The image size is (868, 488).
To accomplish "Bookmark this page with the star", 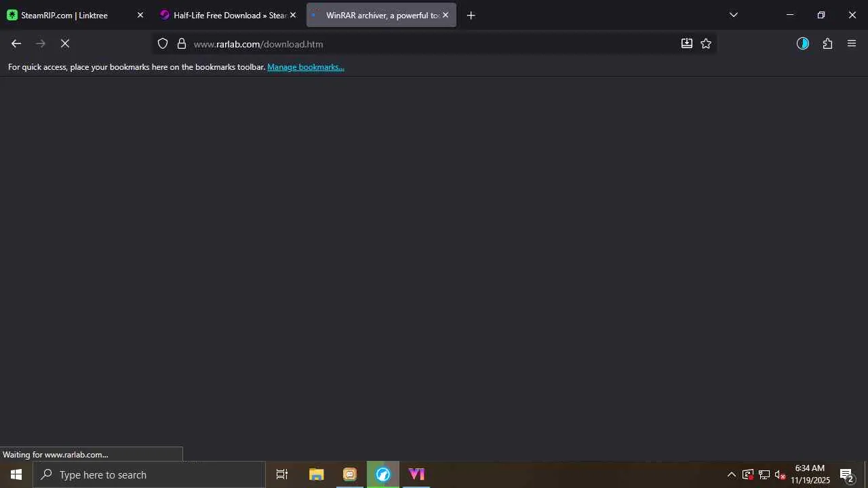I will click(x=706, y=43).
